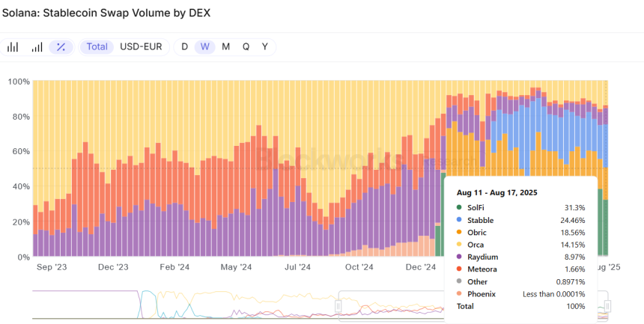Click the mini navigator chart overview

point(225,305)
